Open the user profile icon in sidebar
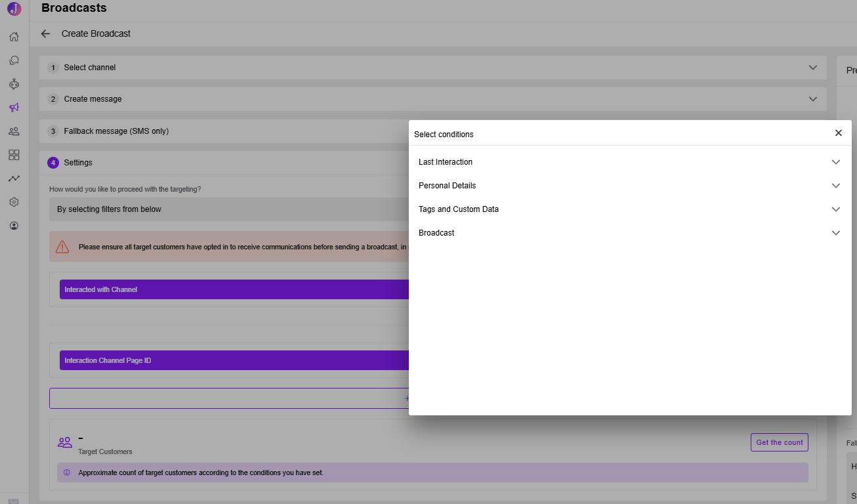The height and width of the screenshot is (504, 857). coord(14,226)
